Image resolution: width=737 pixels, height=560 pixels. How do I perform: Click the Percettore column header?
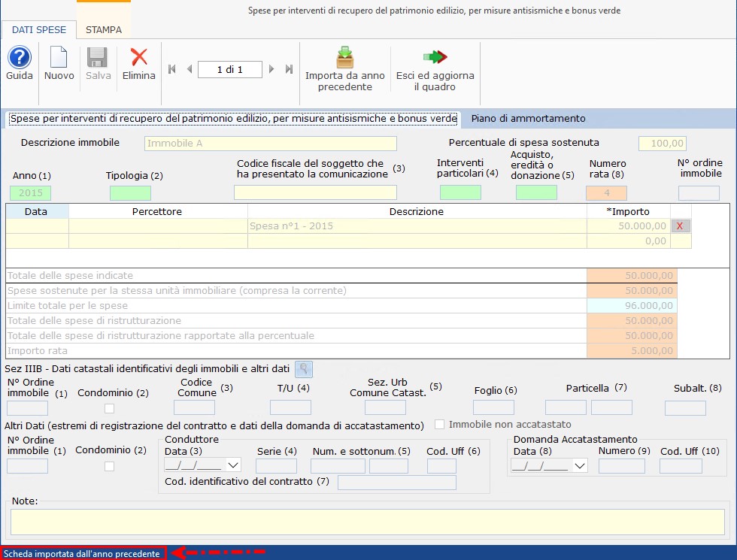158,211
